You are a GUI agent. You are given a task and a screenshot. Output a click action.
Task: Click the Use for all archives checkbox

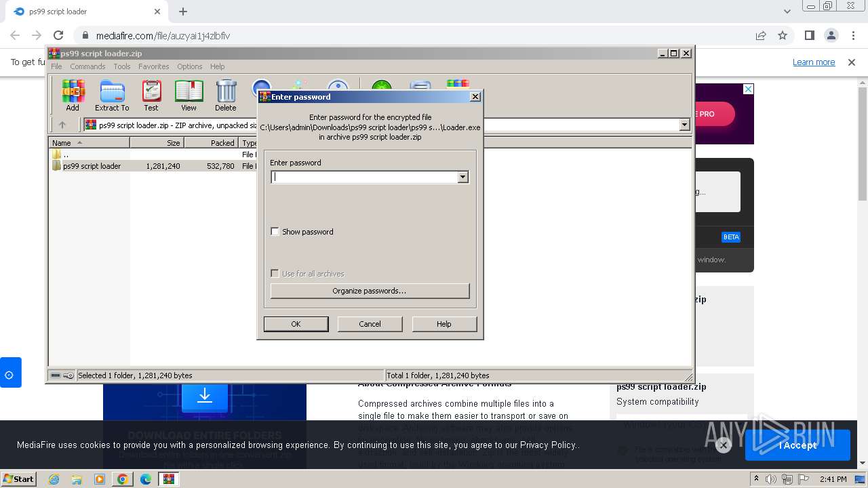(x=275, y=274)
